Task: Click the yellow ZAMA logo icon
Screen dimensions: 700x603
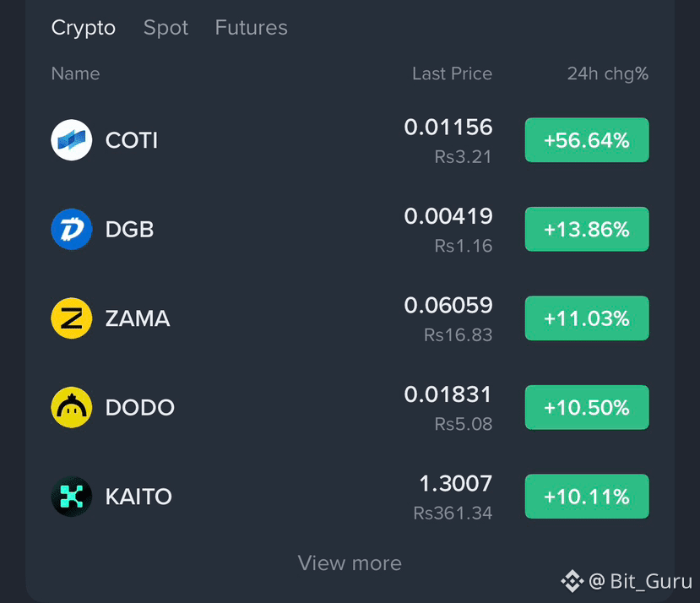Action: (x=72, y=318)
